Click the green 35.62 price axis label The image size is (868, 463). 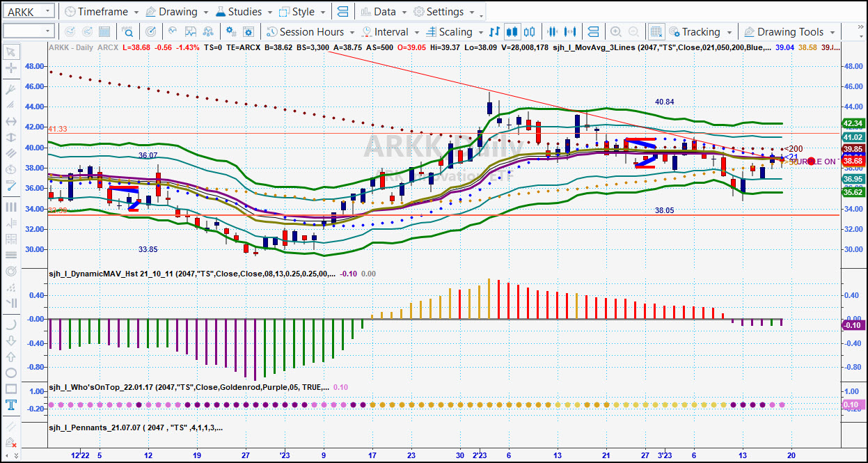pos(852,192)
